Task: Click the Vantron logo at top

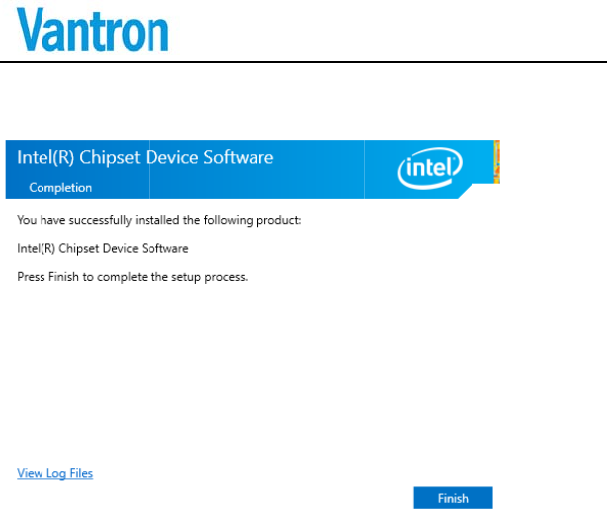Action: point(93,29)
